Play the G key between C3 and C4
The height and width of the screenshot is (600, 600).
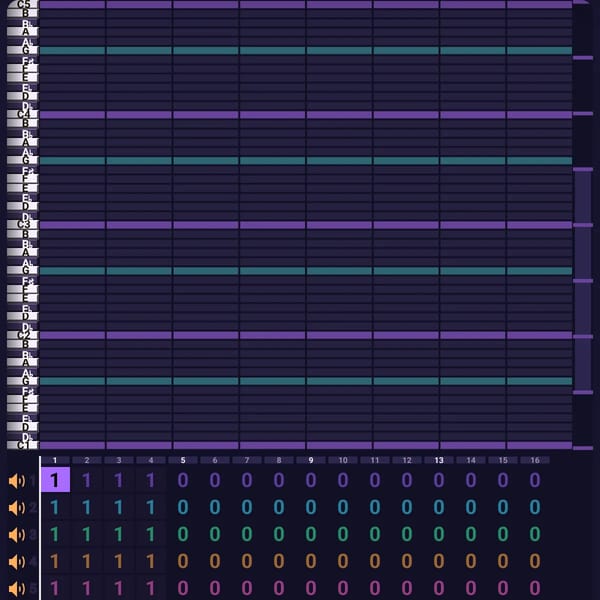coord(23,160)
